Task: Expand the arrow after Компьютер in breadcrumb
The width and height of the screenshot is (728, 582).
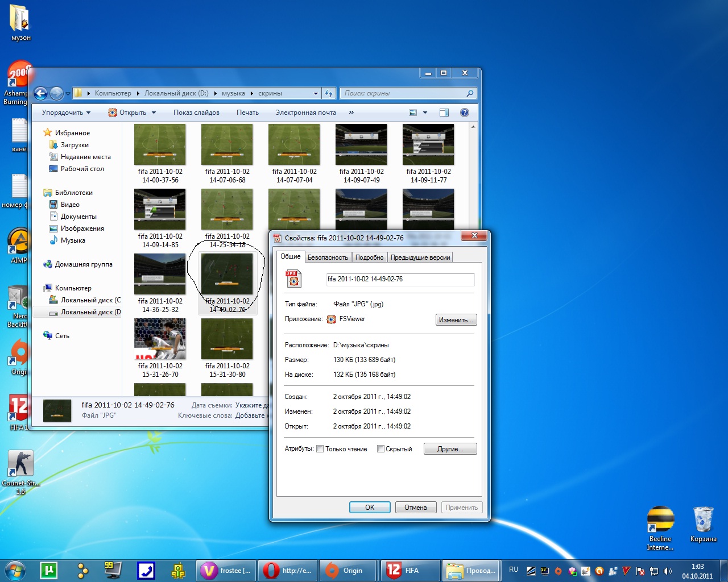Action: click(x=137, y=93)
